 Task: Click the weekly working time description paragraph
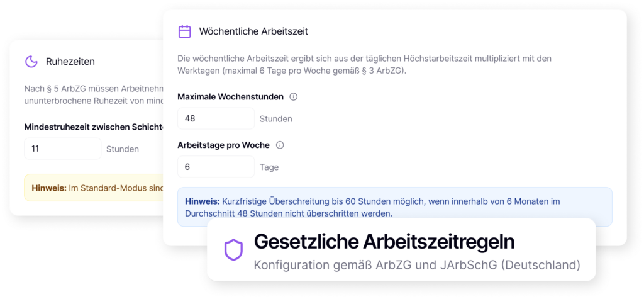coord(365,64)
